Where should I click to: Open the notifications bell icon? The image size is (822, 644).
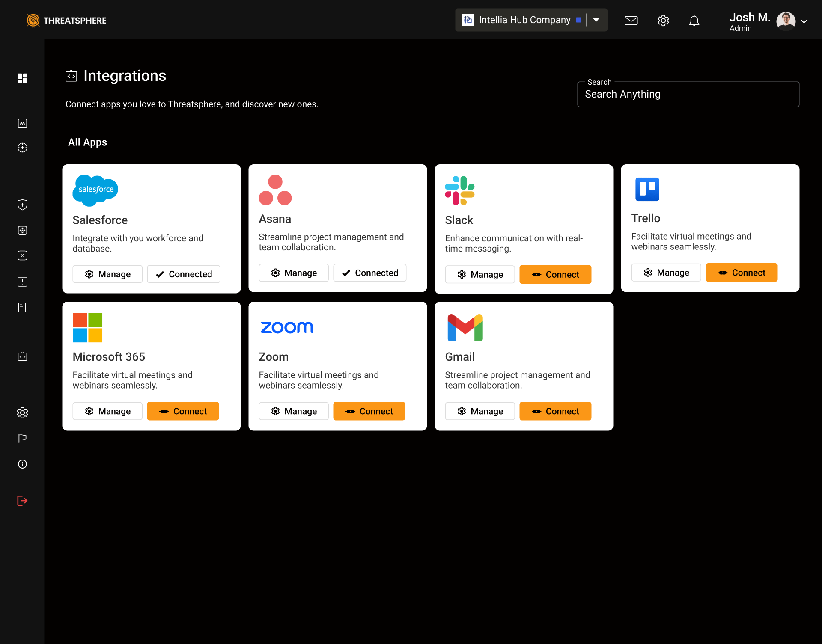click(694, 20)
